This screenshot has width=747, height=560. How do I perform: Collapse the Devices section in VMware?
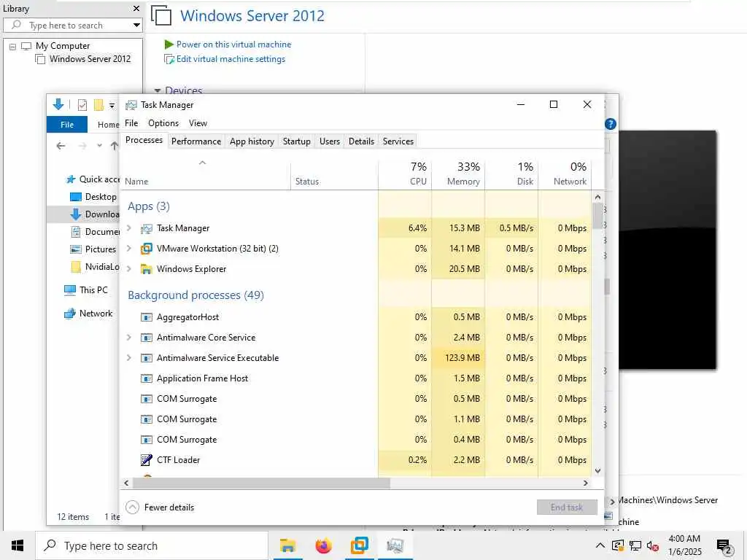[158, 90]
